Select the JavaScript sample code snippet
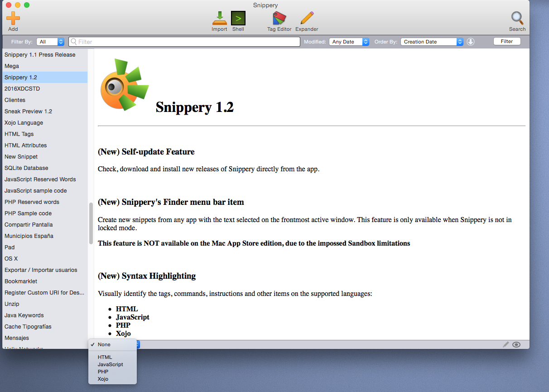The image size is (549, 392). point(45,190)
